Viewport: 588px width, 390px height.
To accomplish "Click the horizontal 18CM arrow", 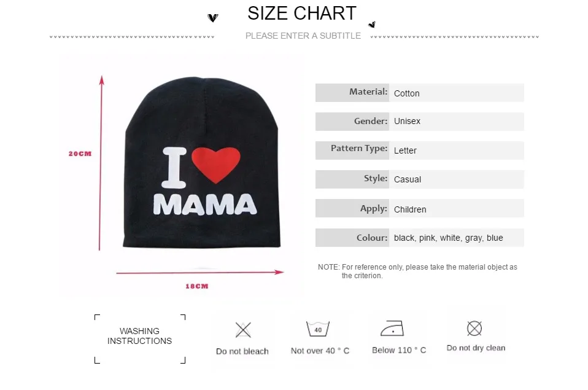I will tap(200, 272).
